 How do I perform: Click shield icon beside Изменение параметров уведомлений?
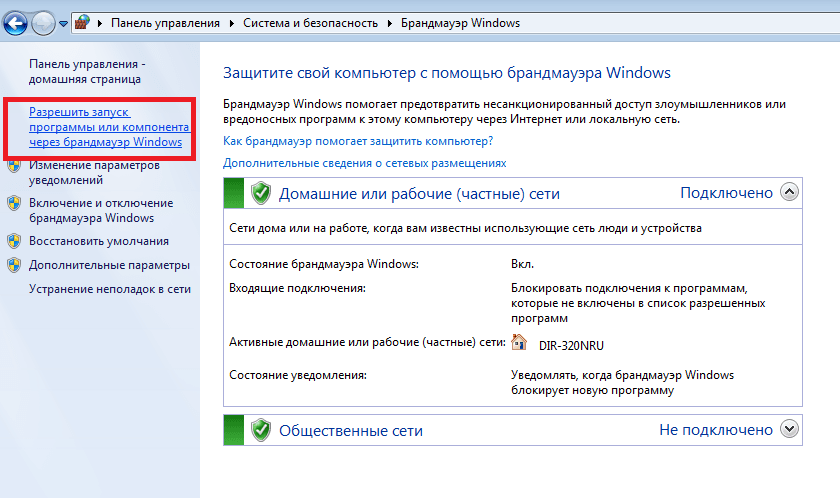[x=14, y=165]
